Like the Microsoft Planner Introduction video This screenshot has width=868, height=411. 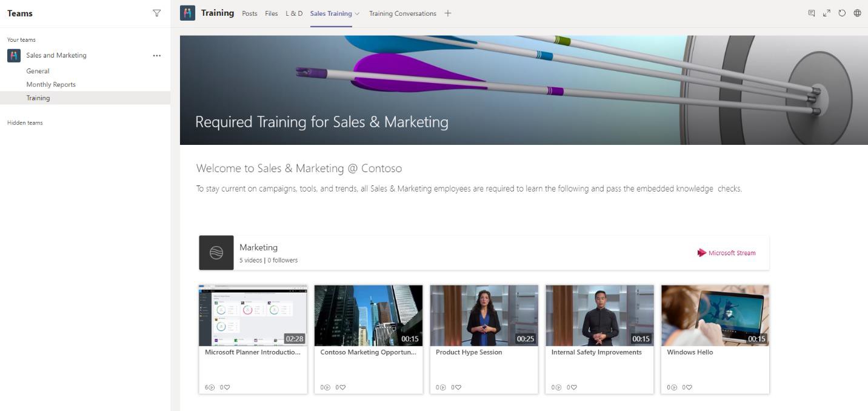click(x=227, y=387)
